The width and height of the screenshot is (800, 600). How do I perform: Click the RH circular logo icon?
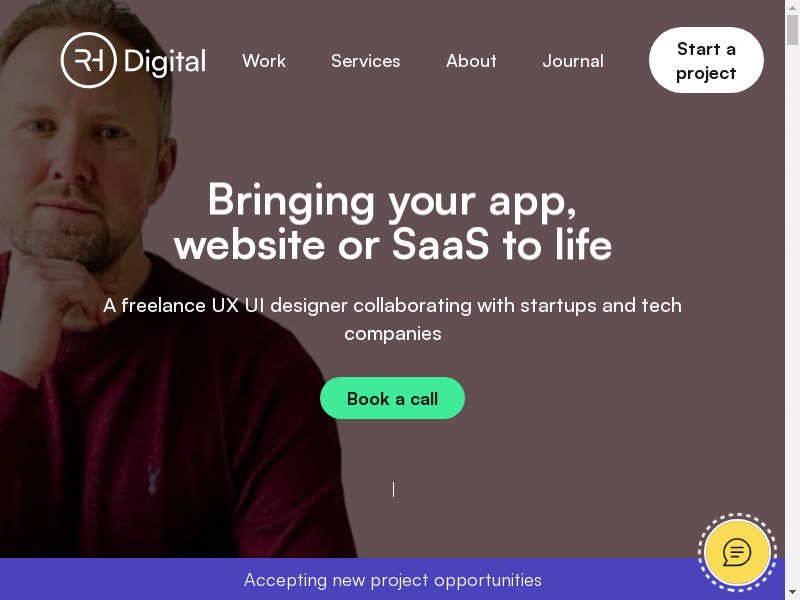(x=89, y=60)
